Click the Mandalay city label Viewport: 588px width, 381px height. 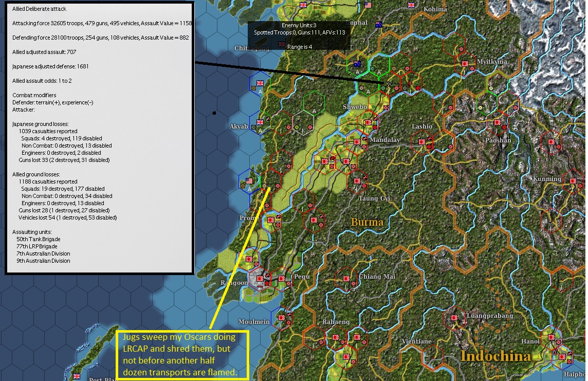384,140
